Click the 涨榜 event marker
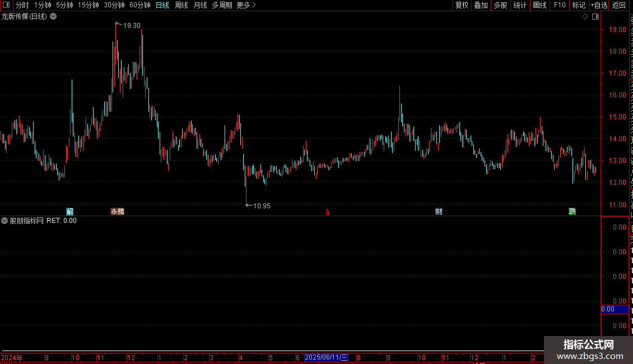The width and height of the screenshot is (633, 364). click(118, 212)
